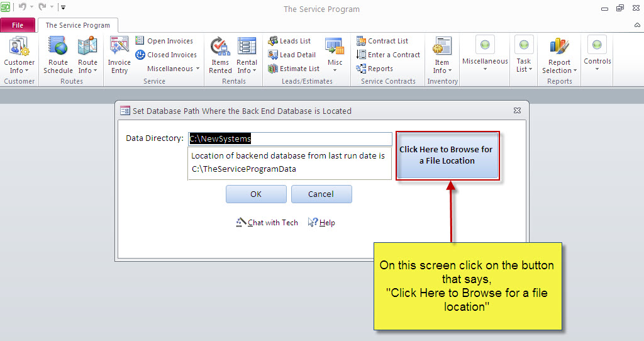Click the Undo icon in the title bar
This screenshot has height=341, width=644.
point(22,6)
